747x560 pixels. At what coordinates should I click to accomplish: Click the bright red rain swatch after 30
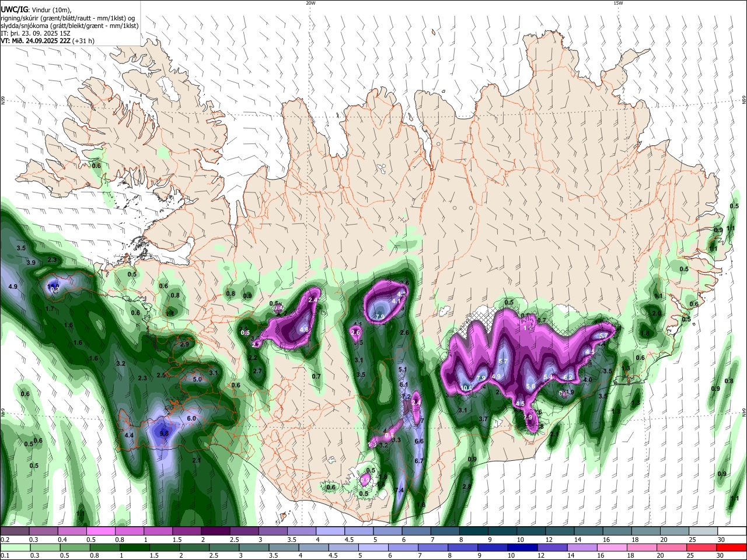tap(731, 547)
